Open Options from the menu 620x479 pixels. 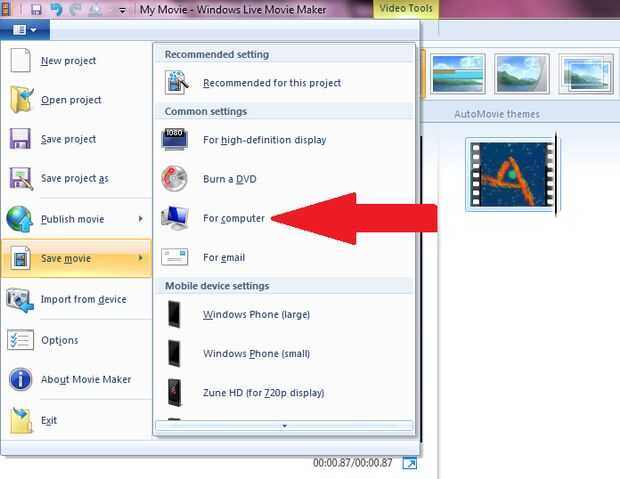[77, 340]
